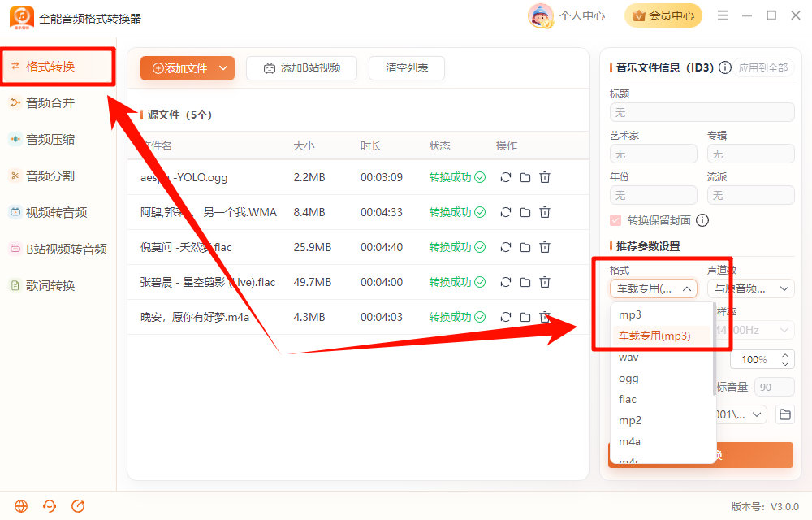The image size is (812, 520).
Task: Click the share/feedback icon in the bottom bar
Action: 78,506
